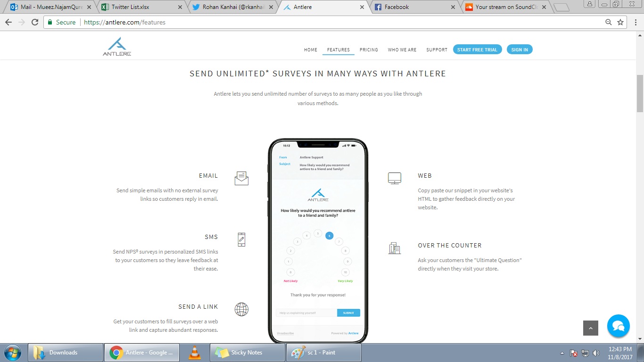Select rating 4 on the phone survey
Screen dimensions: 644x362
click(x=306, y=235)
